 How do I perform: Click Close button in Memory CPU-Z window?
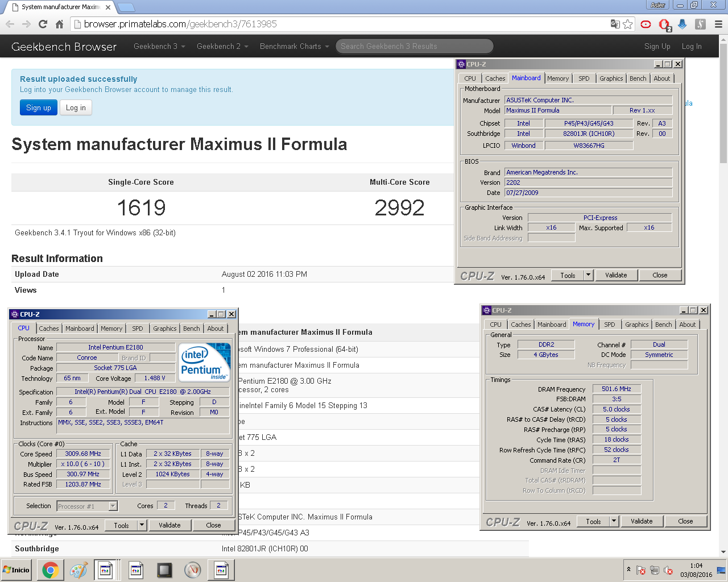coord(685,521)
